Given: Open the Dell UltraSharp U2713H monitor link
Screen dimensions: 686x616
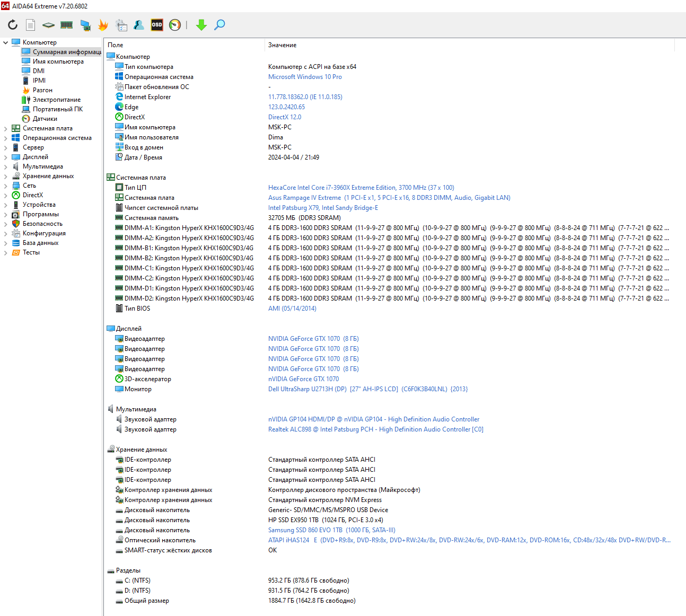Looking at the screenshot, I should pyautogui.click(x=368, y=389).
